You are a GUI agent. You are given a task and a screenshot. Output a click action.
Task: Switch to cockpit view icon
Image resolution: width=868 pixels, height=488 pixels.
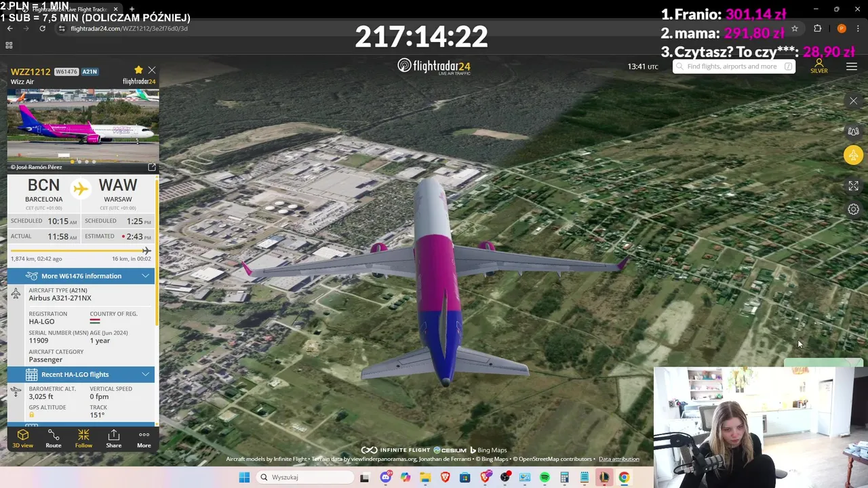click(x=853, y=131)
